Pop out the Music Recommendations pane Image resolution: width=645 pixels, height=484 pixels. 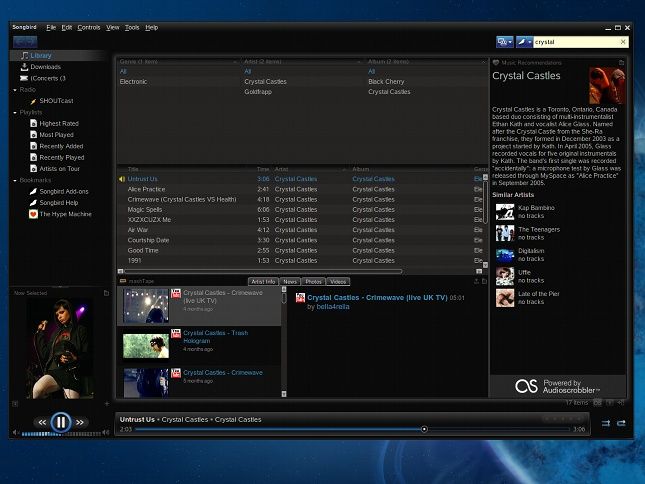(x=622, y=63)
